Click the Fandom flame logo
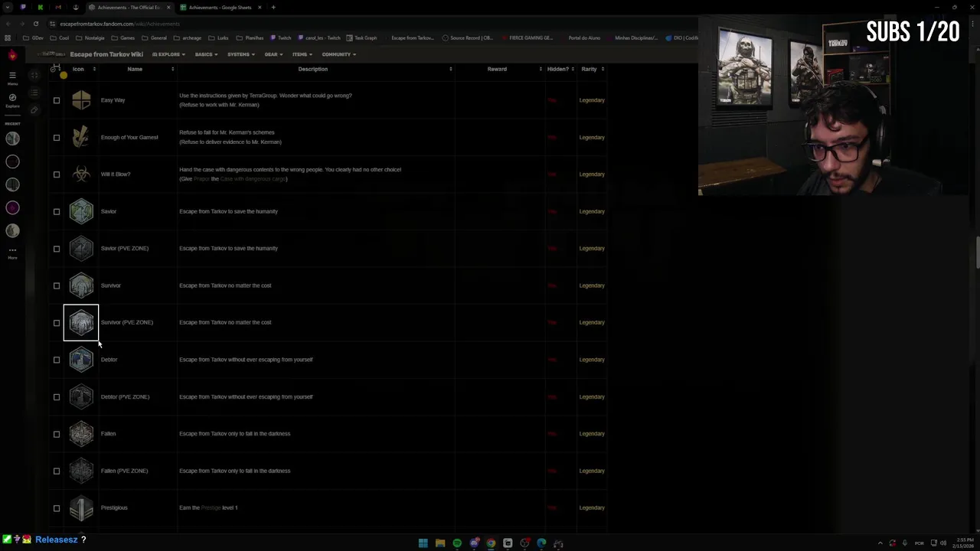Image resolution: width=980 pixels, height=551 pixels. [x=12, y=55]
